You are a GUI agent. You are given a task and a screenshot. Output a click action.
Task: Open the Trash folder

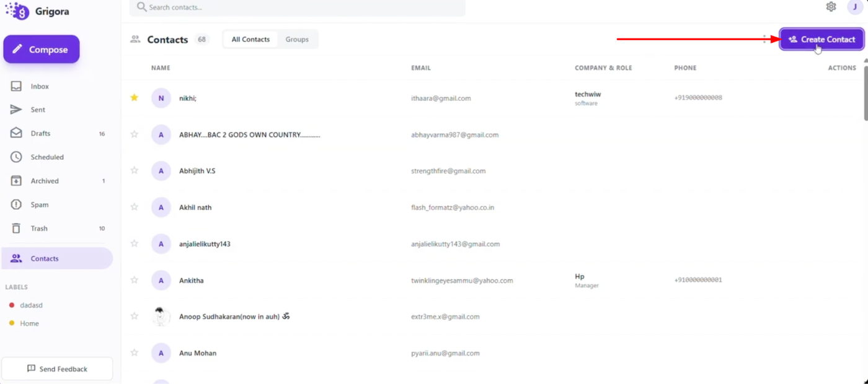(57, 229)
